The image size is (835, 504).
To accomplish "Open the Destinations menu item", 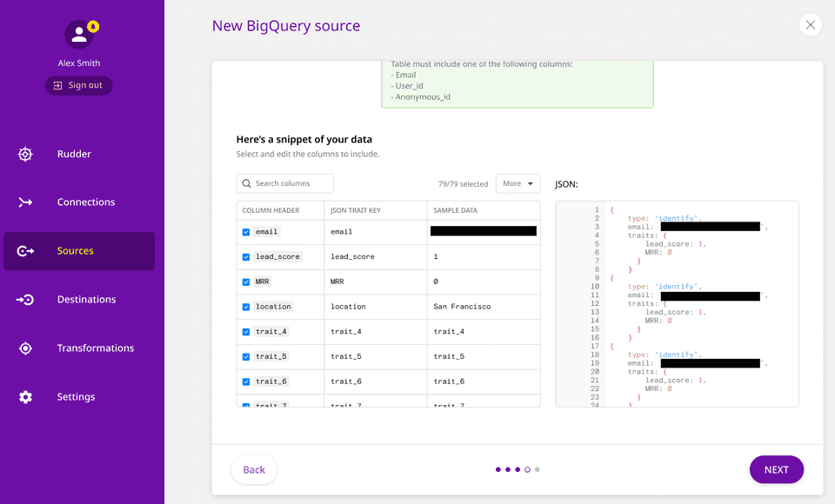I will tap(86, 300).
